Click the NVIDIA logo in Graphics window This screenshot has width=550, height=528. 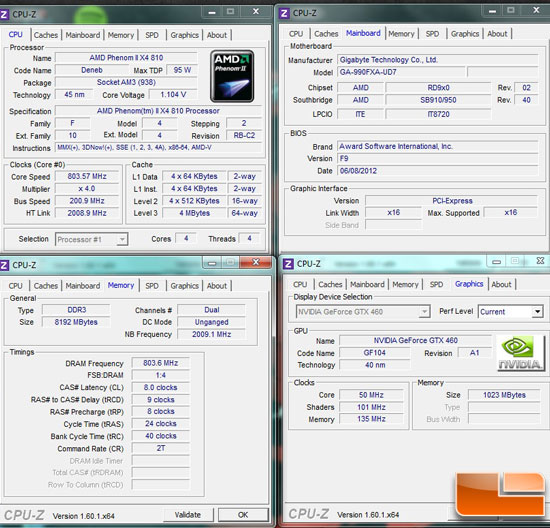pyautogui.click(x=521, y=353)
